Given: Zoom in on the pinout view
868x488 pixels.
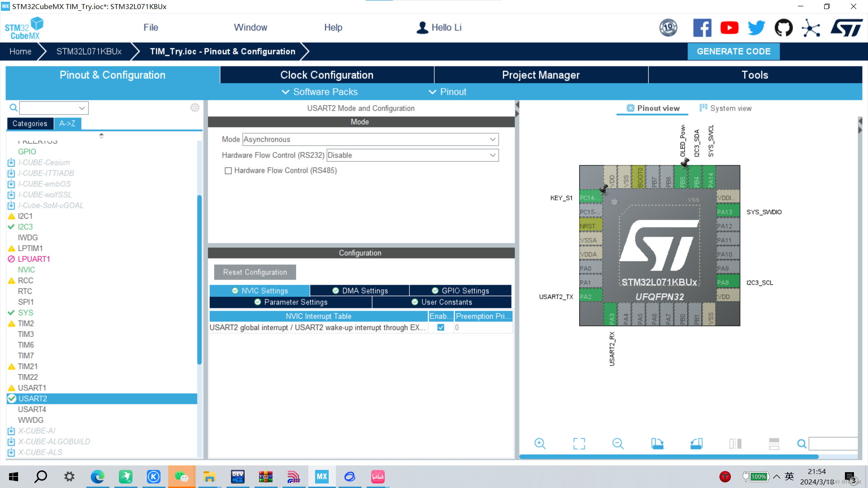Looking at the screenshot, I should point(540,444).
